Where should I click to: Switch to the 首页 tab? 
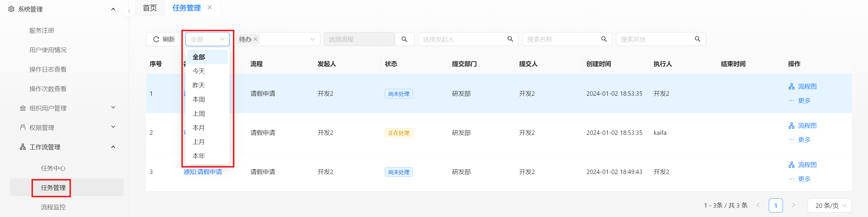pyautogui.click(x=150, y=8)
